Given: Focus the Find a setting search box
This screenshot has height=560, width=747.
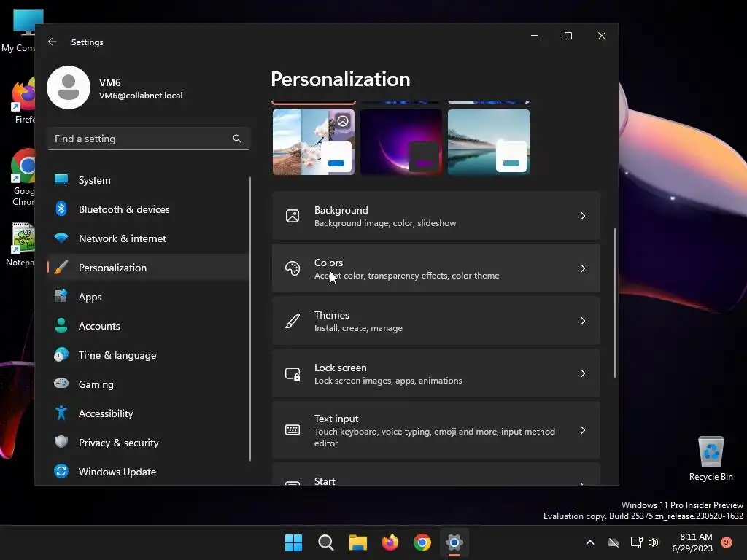Looking at the screenshot, I should click(149, 139).
